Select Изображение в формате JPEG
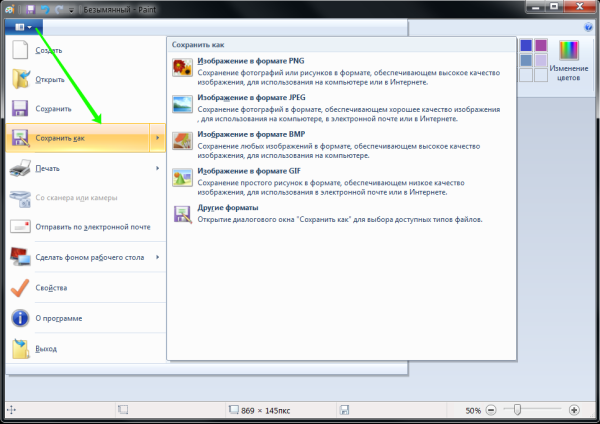The image size is (600, 424). (x=341, y=108)
